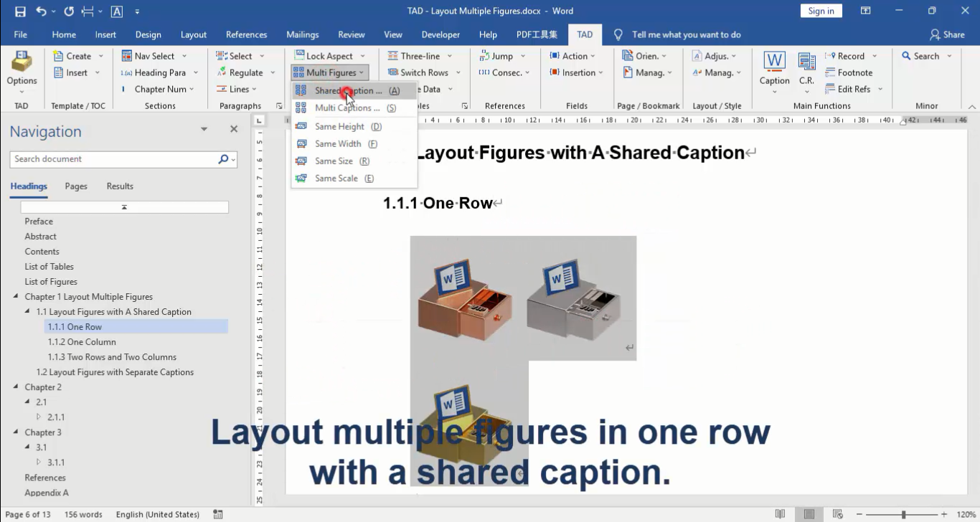
Task: Click the Switch Rows icon
Action: 393,72
